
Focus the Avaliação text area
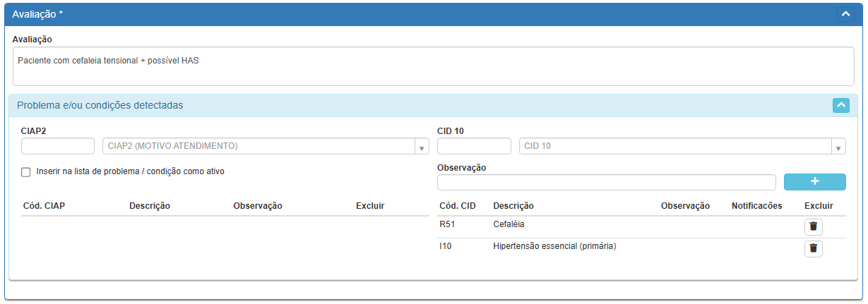point(434,66)
